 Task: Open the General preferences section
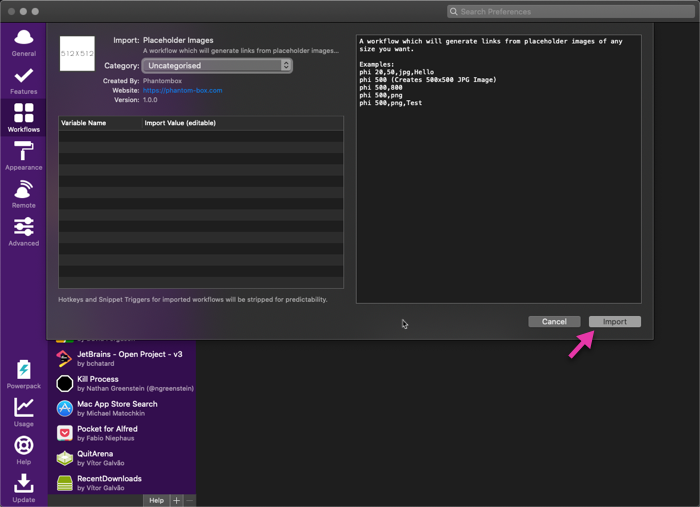pyautogui.click(x=24, y=43)
